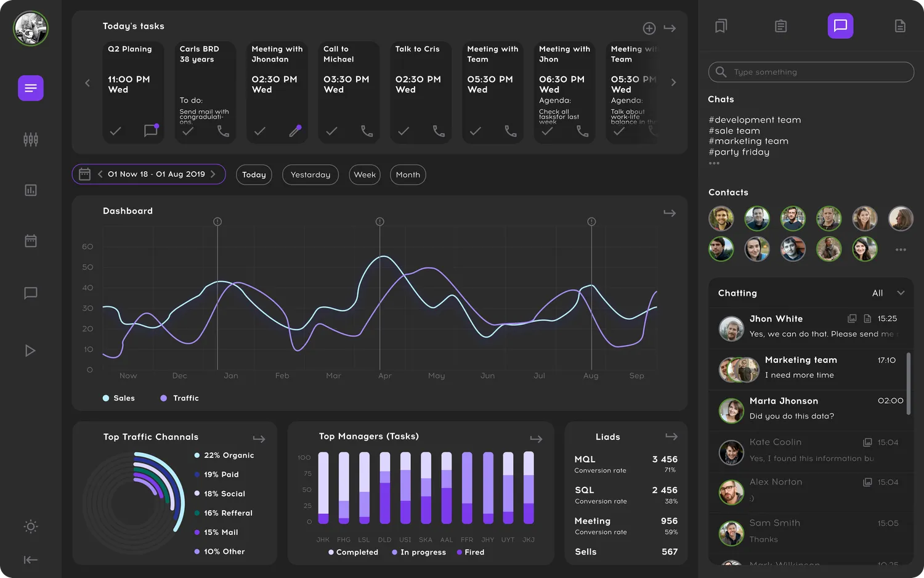Image resolution: width=924 pixels, height=578 pixels.
Task: Open the documents panel at top right
Action: [900, 26]
